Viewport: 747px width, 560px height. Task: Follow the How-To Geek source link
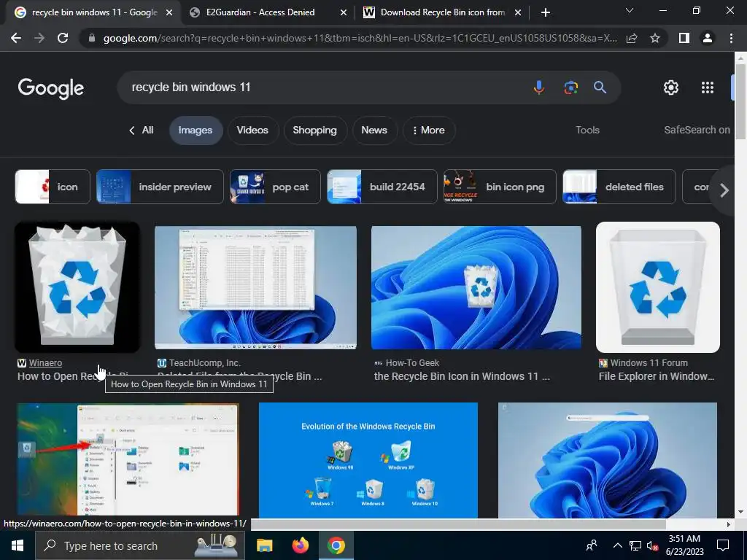click(x=412, y=363)
